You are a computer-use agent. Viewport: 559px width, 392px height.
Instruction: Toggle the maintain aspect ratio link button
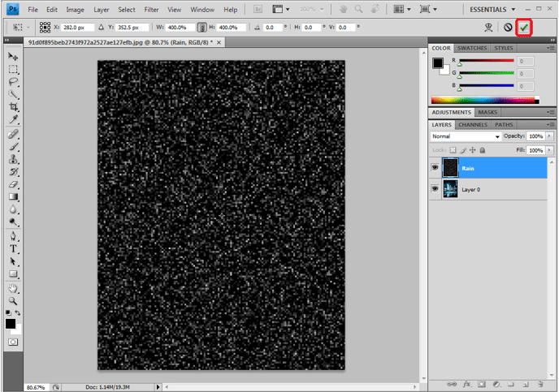click(x=202, y=27)
